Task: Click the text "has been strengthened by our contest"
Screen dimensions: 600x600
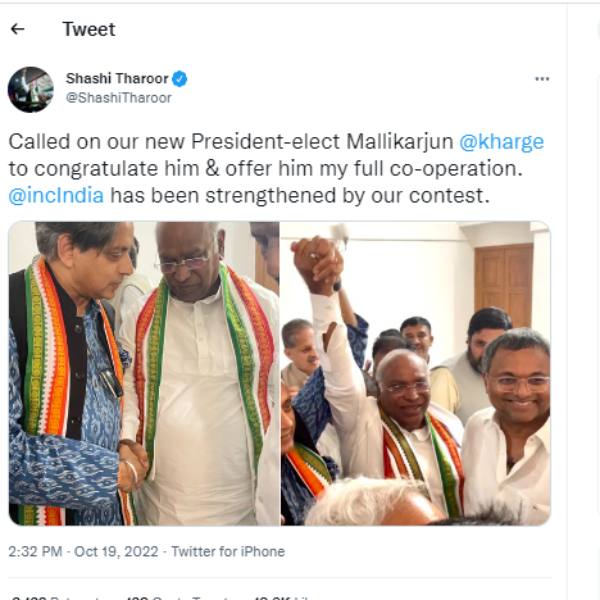Action: (300, 195)
